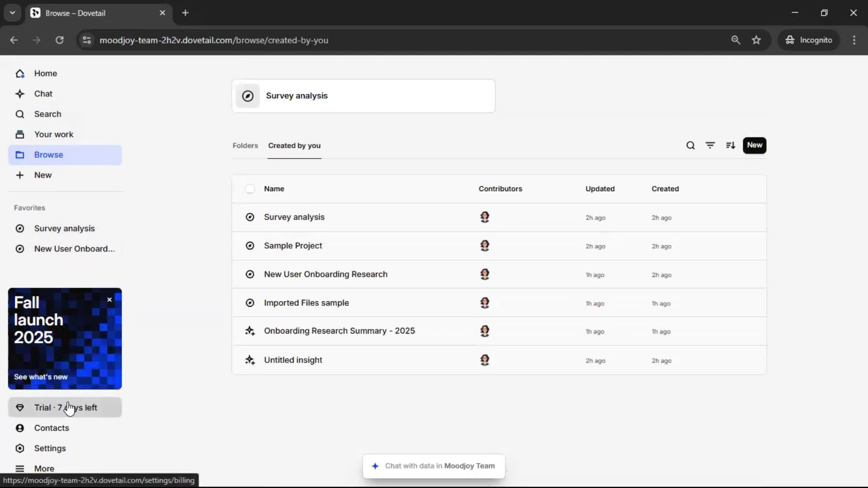868x488 pixels.
Task: Switch to the Folders tab
Action: pos(245,145)
